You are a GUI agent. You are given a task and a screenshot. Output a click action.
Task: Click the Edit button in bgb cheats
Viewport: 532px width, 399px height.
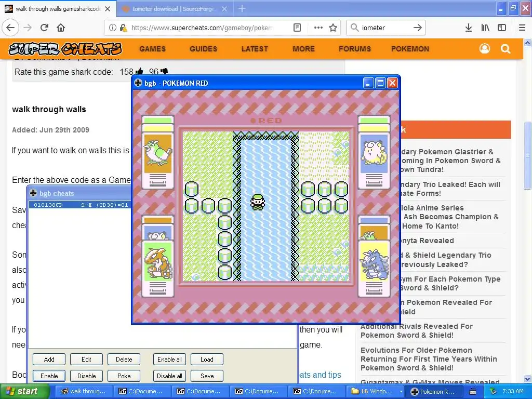86,360
